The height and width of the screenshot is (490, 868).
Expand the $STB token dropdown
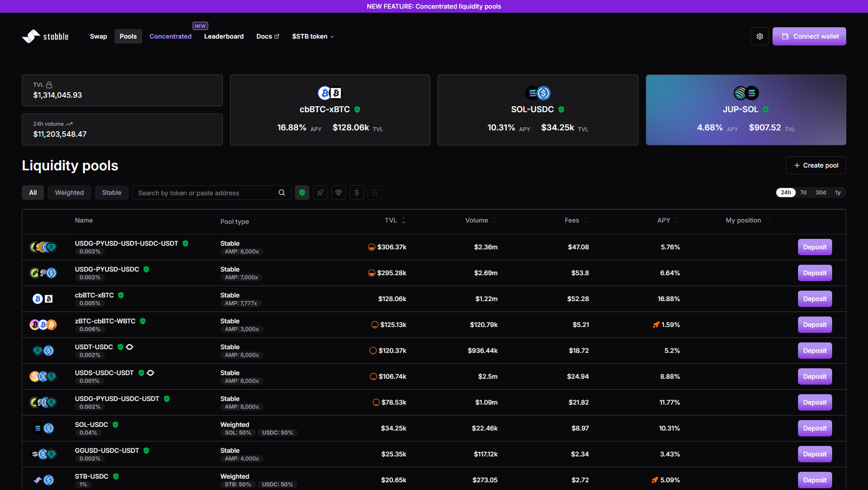point(313,36)
